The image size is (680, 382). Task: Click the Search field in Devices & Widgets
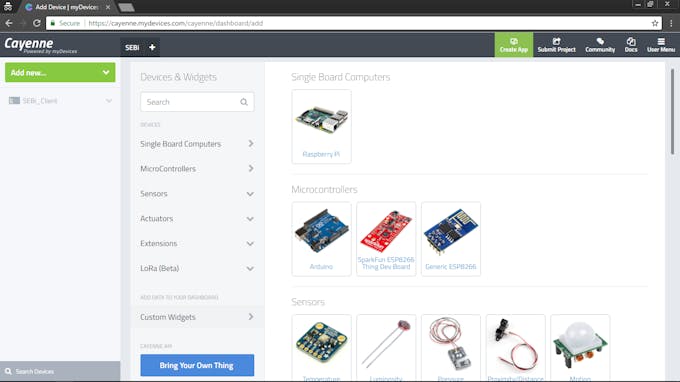click(x=197, y=102)
